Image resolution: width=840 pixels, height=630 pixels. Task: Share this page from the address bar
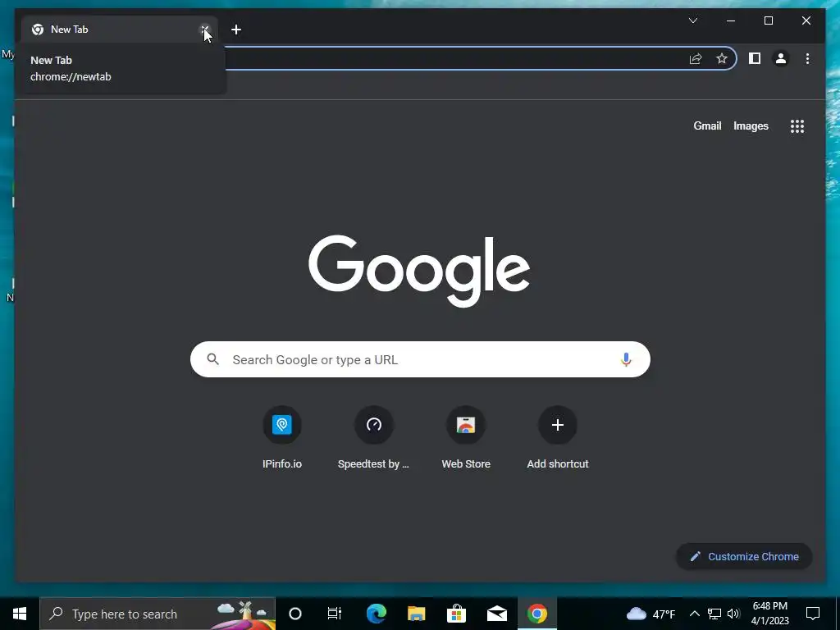click(x=696, y=58)
